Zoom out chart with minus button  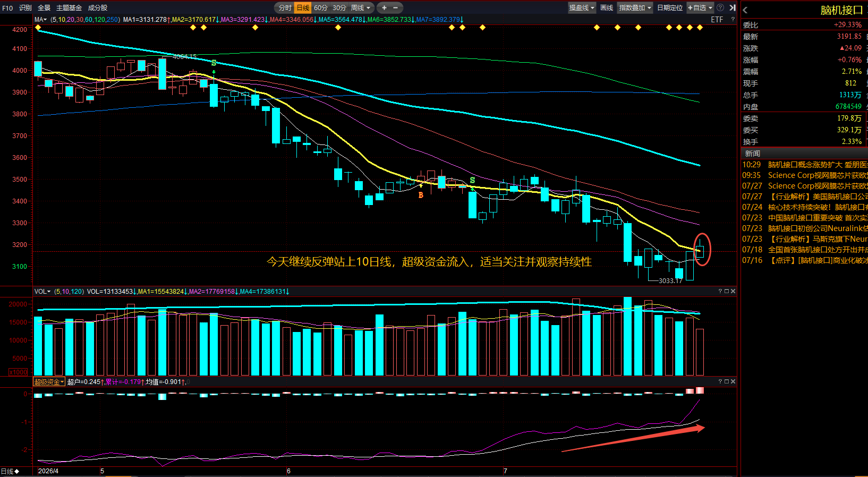click(395, 7)
